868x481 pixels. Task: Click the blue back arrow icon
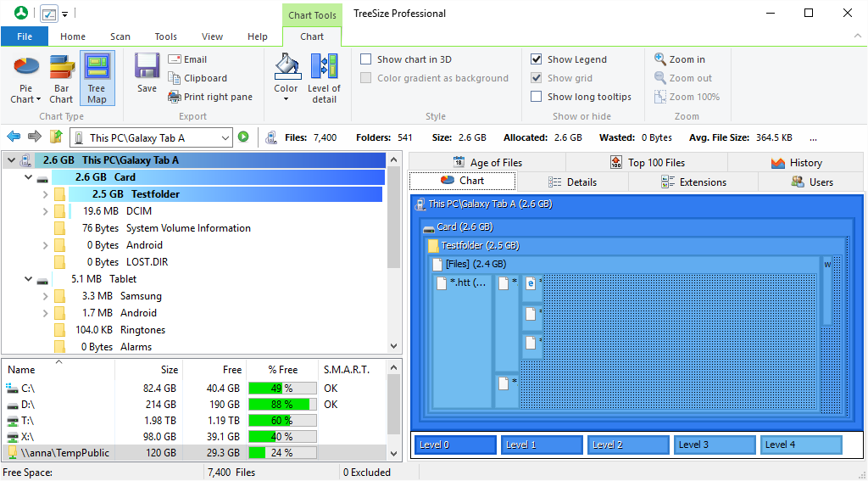(14, 137)
